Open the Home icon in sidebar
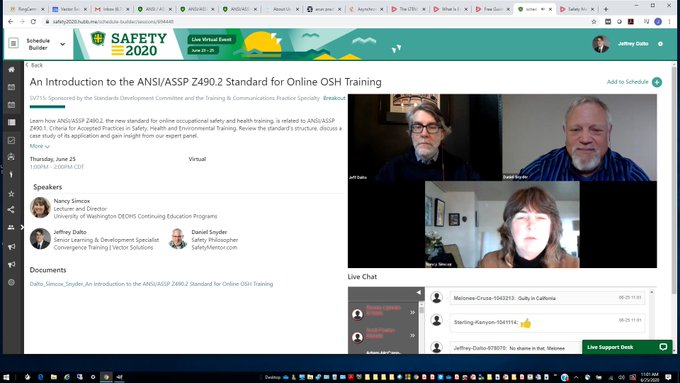The image size is (680, 383). (12, 69)
